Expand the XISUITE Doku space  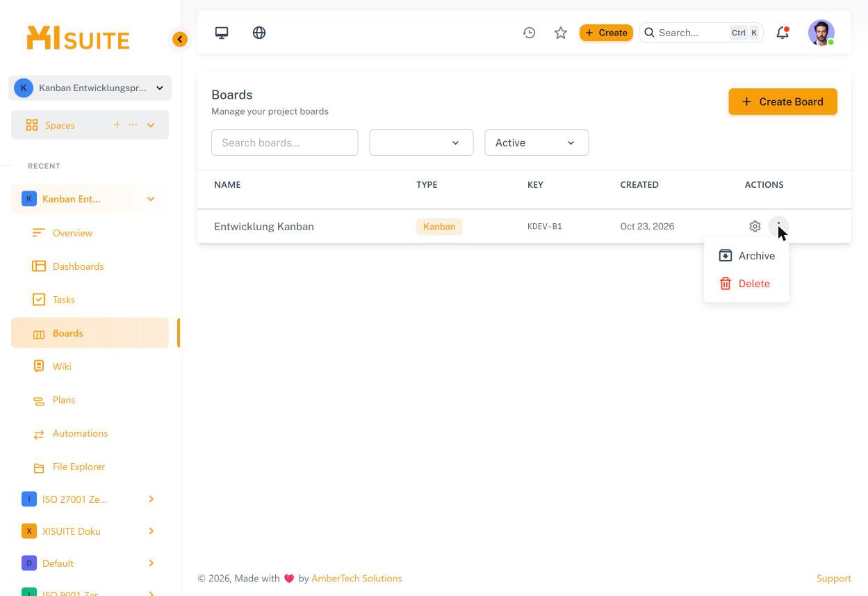click(151, 531)
